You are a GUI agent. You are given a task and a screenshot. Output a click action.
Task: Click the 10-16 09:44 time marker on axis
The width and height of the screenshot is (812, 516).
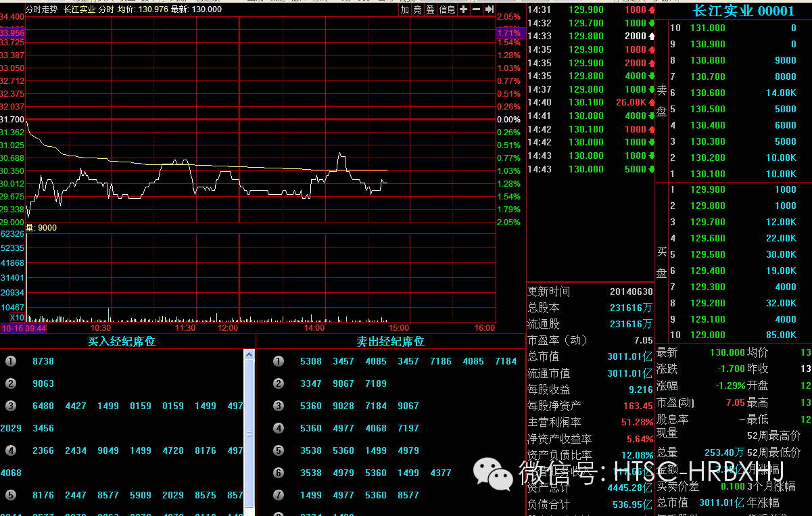click(x=24, y=328)
